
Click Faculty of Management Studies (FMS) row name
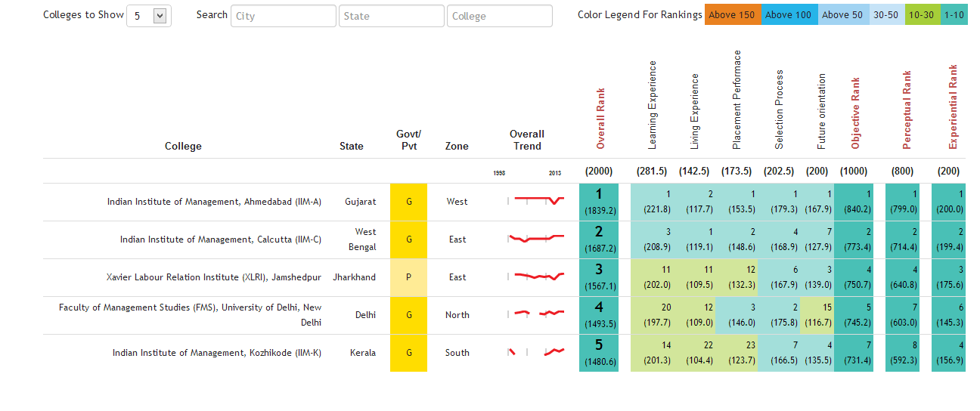[x=191, y=315]
